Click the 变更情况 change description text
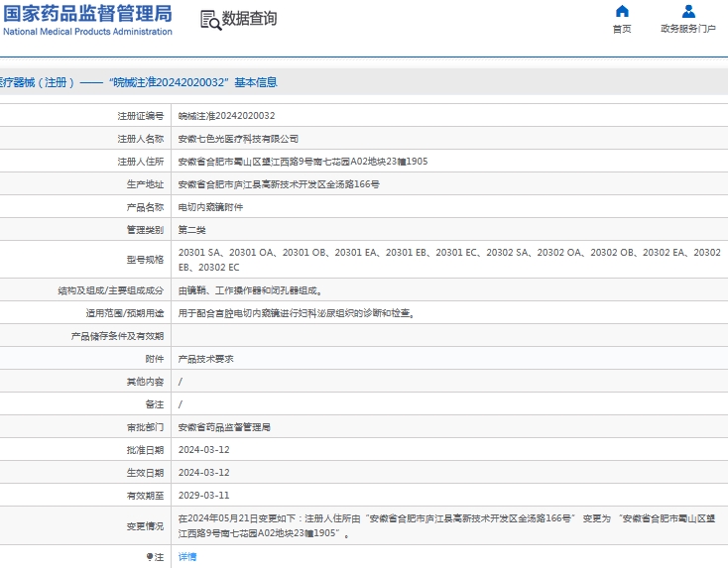Screen dimensions: 728x568 coord(446,525)
